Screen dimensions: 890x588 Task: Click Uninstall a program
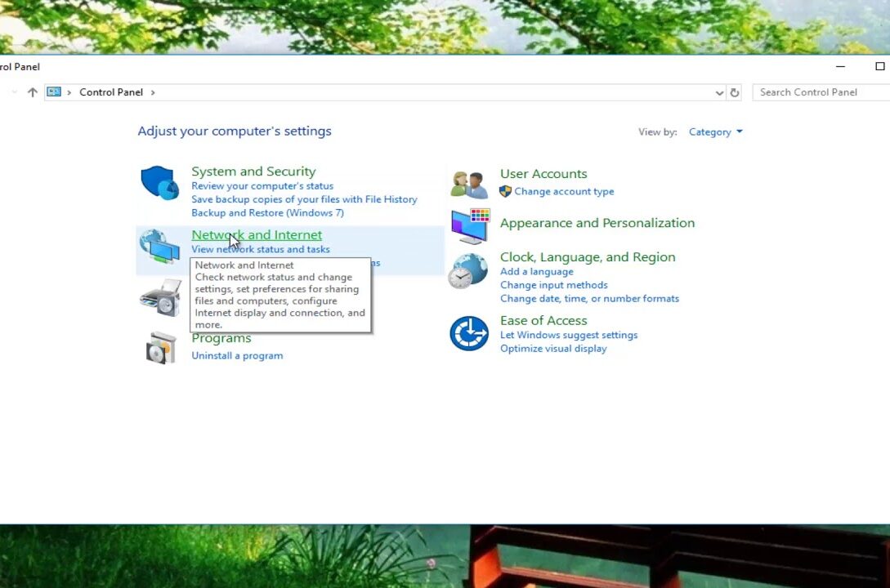(x=237, y=356)
